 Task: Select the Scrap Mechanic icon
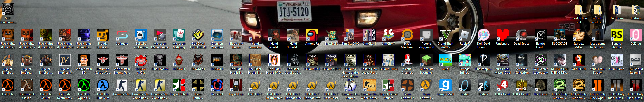click(407, 35)
